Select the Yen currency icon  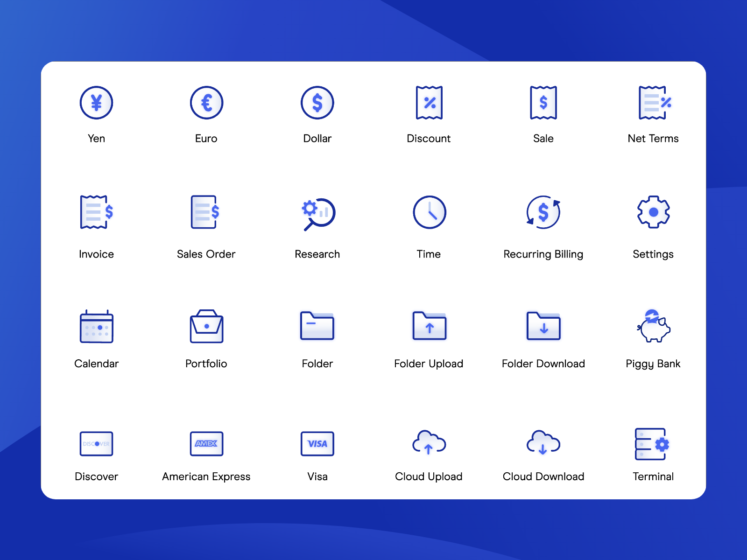tap(96, 103)
